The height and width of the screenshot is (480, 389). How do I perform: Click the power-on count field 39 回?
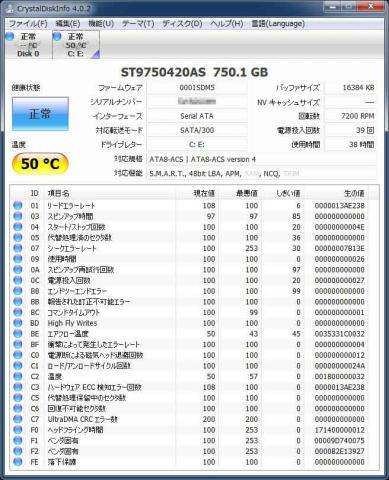click(350, 130)
